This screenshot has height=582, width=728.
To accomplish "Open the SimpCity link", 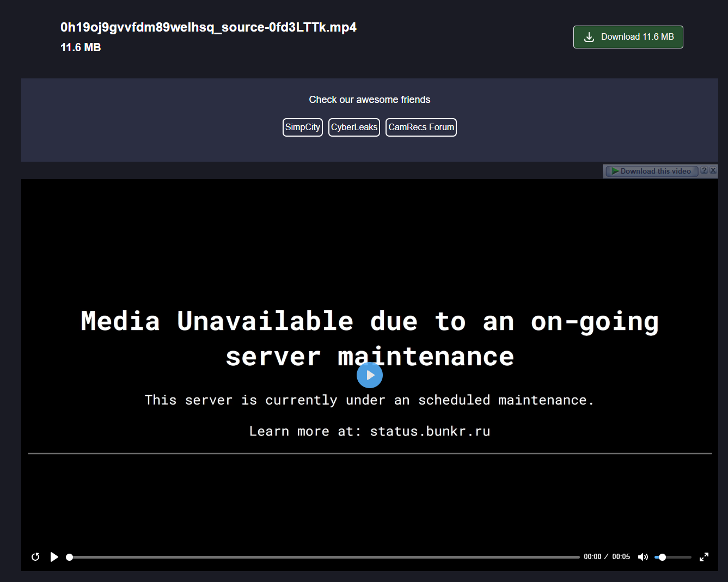I will coord(302,127).
